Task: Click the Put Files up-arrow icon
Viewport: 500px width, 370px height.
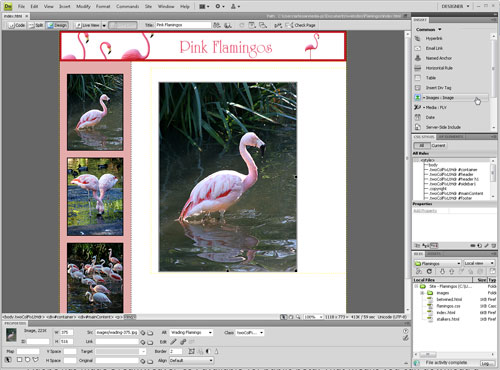Action: coord(452,272)
